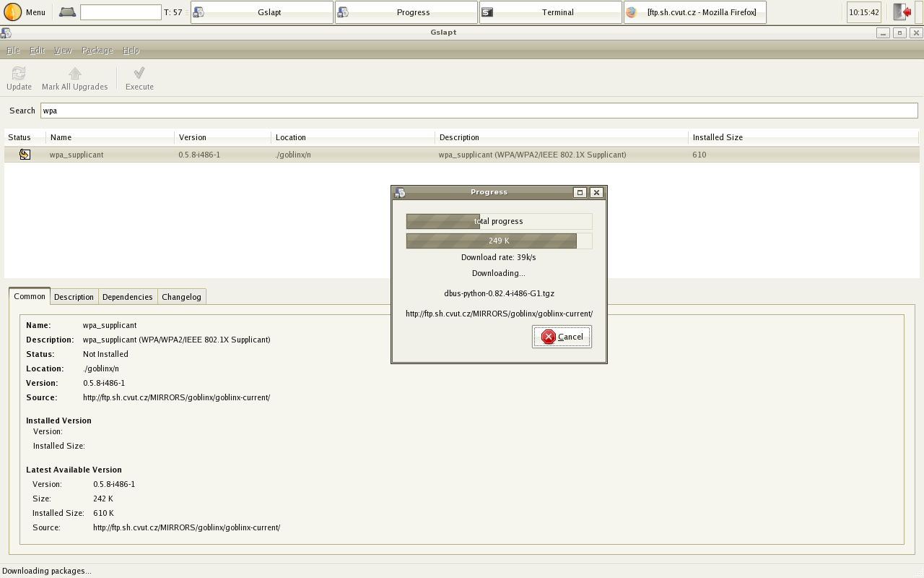924x578 pixels.
Task: Sort by the Installed Size column header
Action: pyautogui.click(x=803, y=137)
